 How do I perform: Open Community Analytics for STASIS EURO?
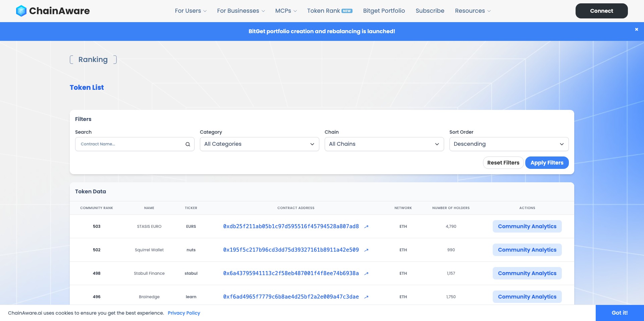pos(527,227)
